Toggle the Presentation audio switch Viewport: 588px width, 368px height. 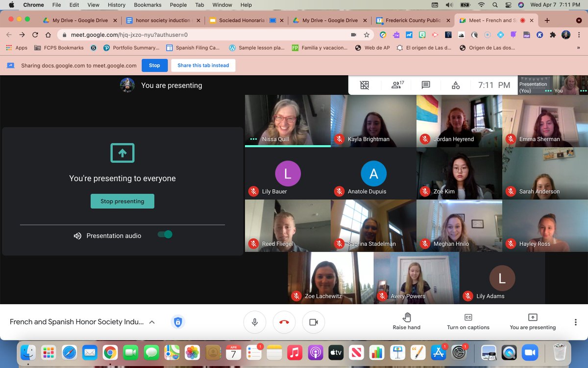(x=165, y=235)
